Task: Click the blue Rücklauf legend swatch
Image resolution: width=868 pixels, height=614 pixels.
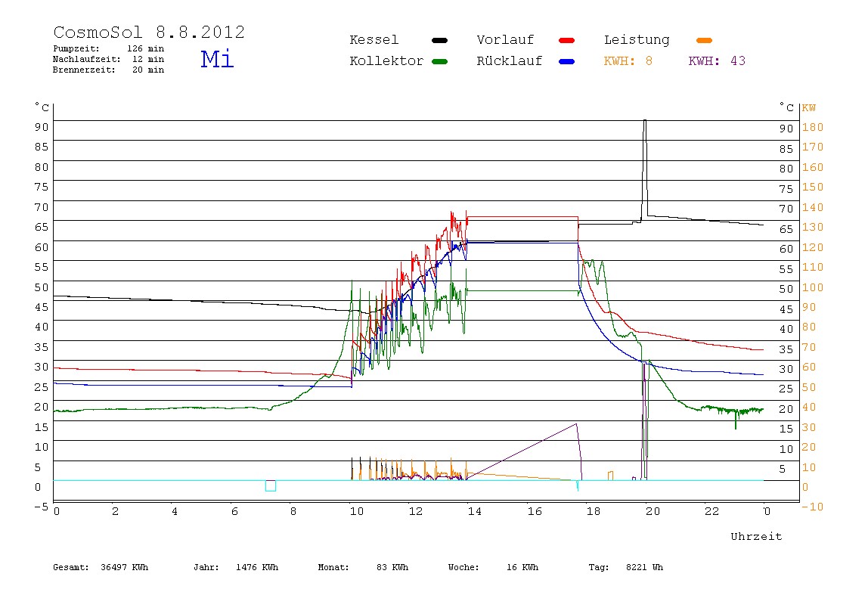Action: pyautogui.click(x=567, y=61)
